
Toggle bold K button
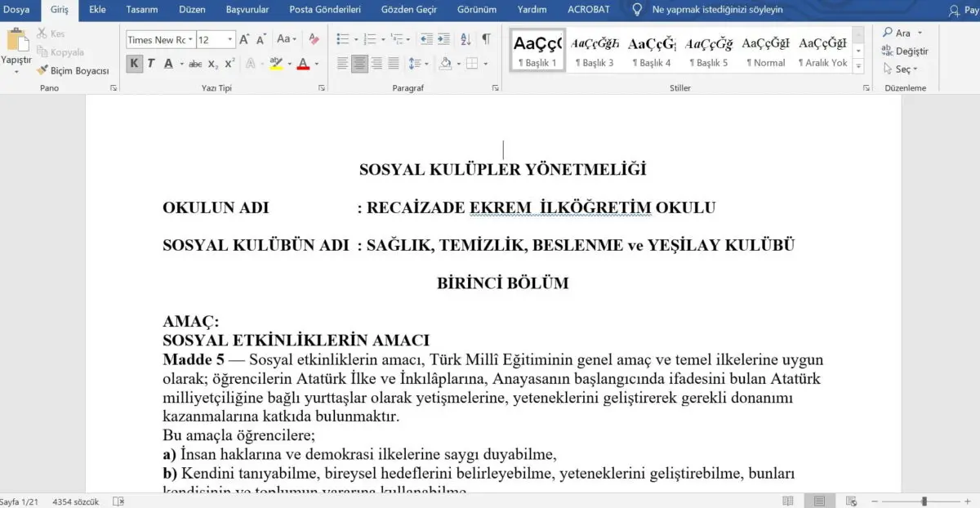[134, 63]
